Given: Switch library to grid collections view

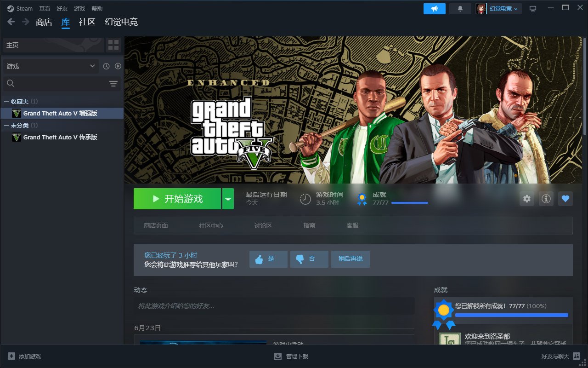Looking at the screenshot, I should 113,45.
